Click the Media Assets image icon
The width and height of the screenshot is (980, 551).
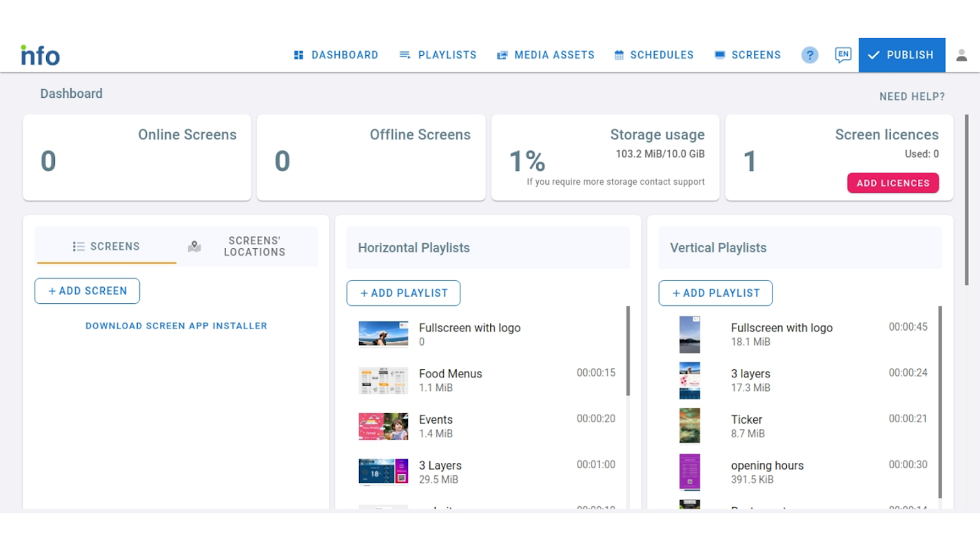[x=502, y=55]
